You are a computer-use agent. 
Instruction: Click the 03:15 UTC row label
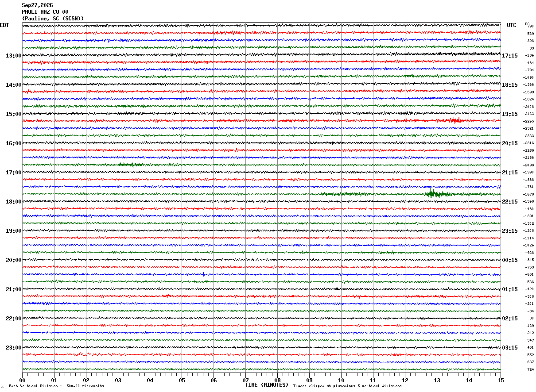pos(510,348)
